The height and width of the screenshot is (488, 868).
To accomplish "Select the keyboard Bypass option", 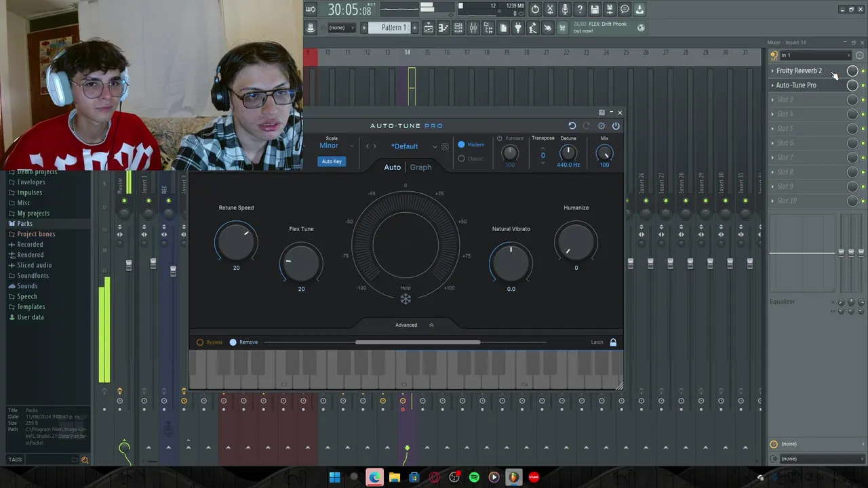I will pyautogui.click(x=200, y=342).
